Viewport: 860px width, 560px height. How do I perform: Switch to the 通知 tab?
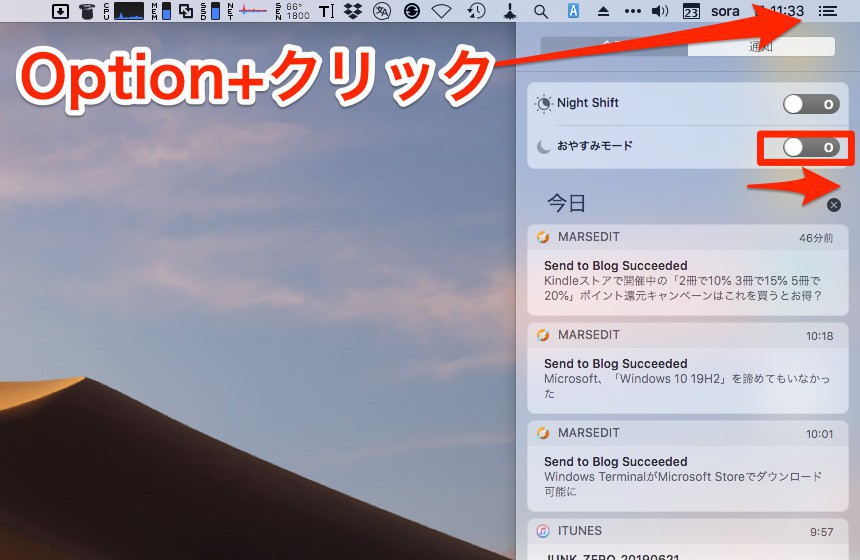tap(761, 47)
